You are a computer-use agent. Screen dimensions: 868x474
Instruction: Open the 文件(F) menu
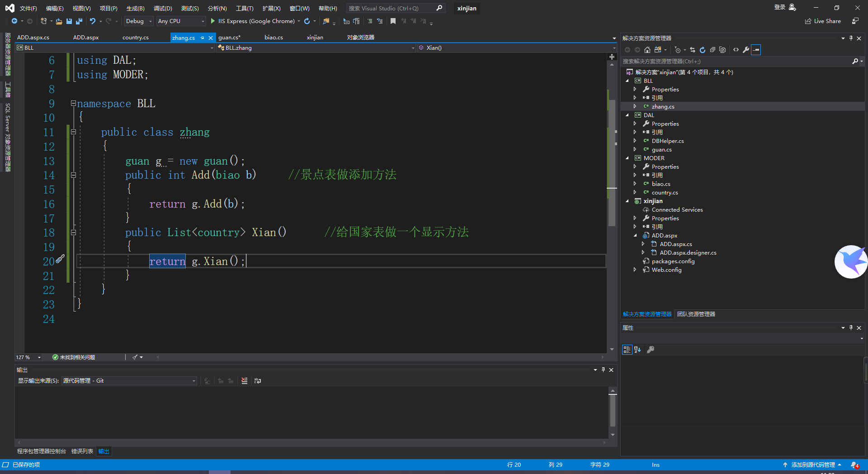click(28, 8)
